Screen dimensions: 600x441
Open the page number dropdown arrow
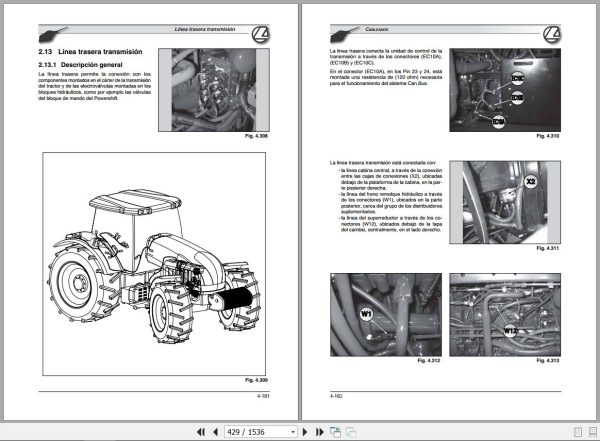[293, 432]
